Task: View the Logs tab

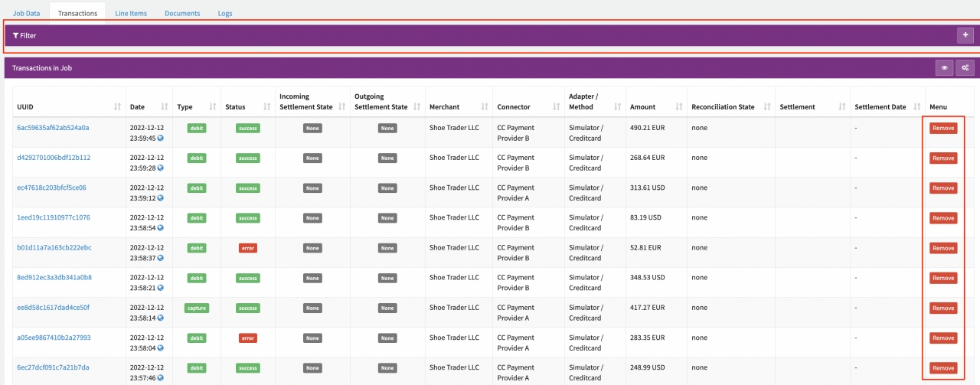Action: 224,13
